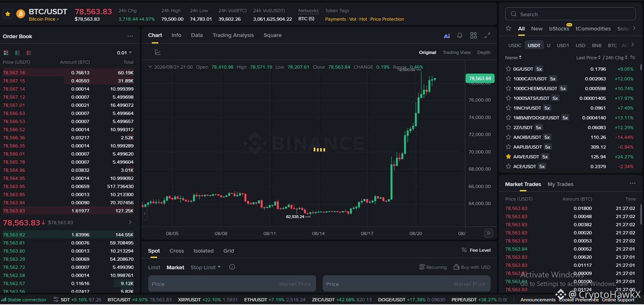Swap the change/volume column display
644x305 pixels.
pyautogui.click(x=633, y=58)
